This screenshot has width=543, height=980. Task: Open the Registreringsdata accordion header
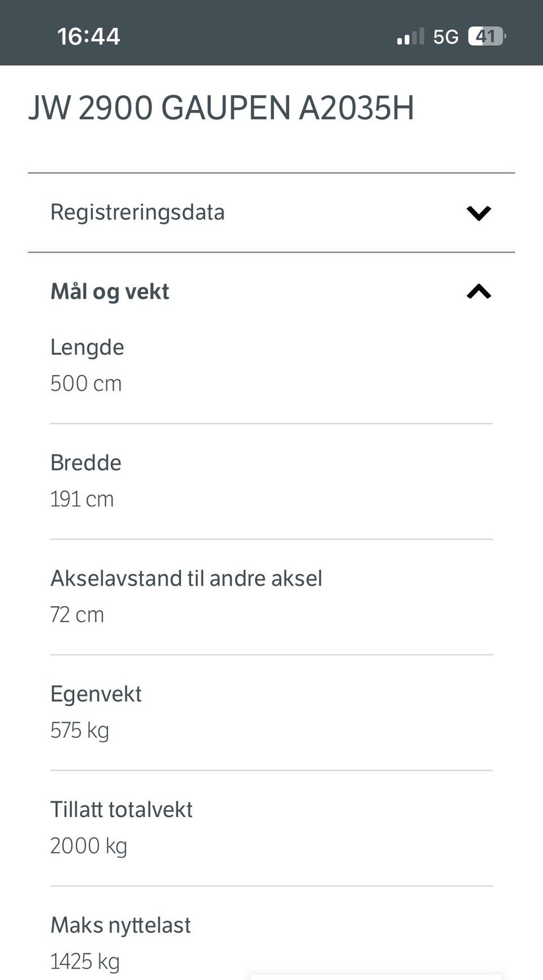coord(271,213)
